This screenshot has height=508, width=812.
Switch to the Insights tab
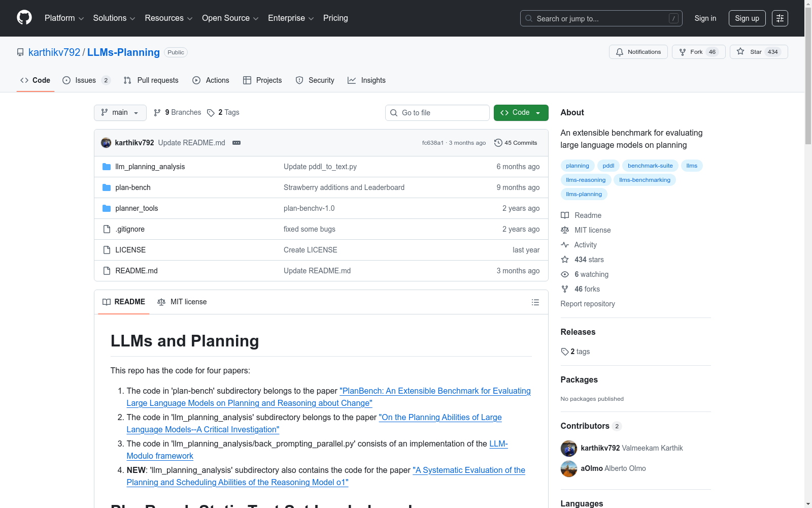click(366, 80)
